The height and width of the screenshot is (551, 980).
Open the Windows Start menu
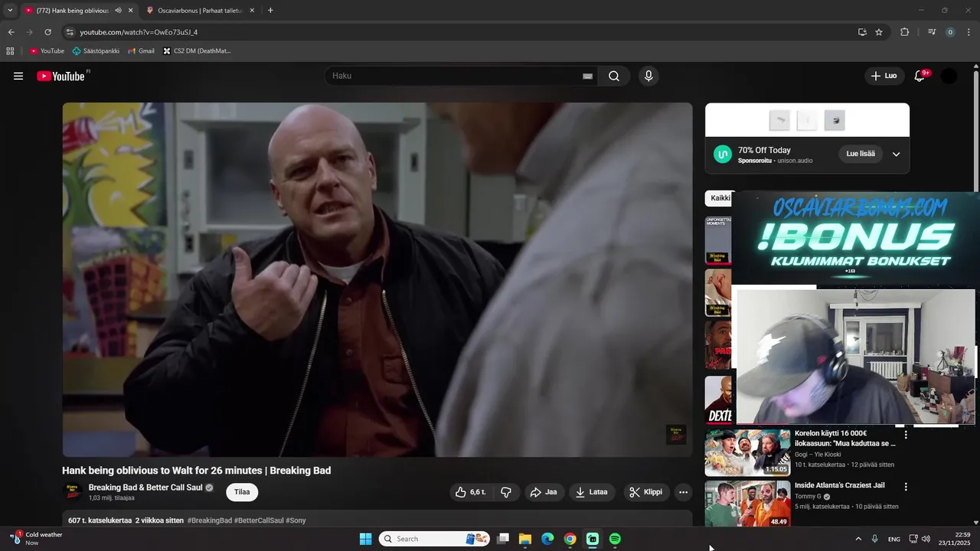[x=366, y=539]
